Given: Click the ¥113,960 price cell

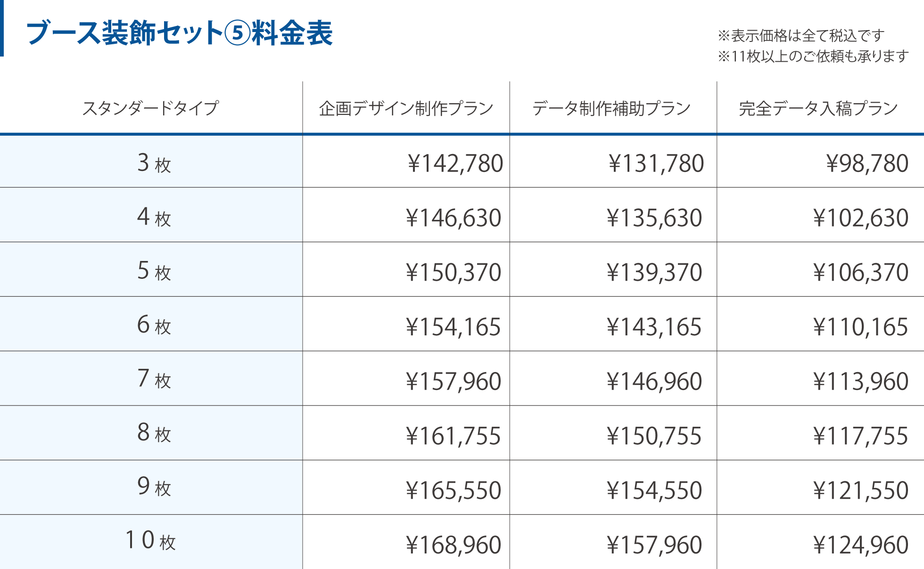Looking at the screenshot, I should [x=860, y=381].
